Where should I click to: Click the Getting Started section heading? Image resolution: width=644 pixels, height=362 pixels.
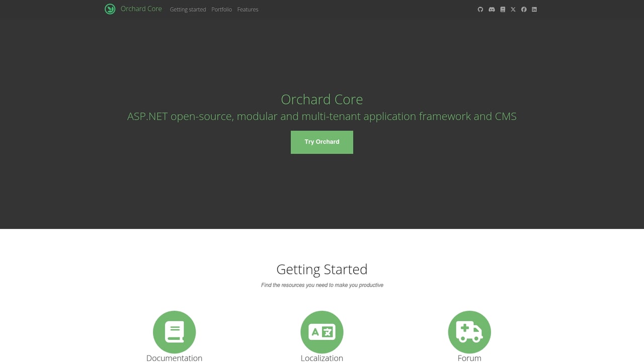321,269
